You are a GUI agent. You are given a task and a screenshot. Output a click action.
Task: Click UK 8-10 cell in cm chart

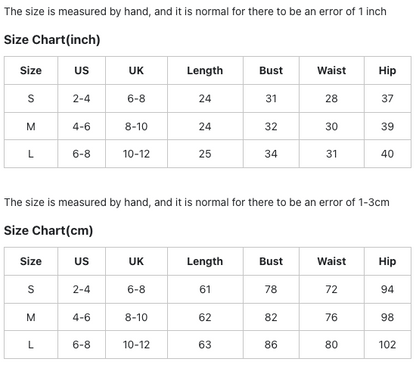tap(136, 317)
